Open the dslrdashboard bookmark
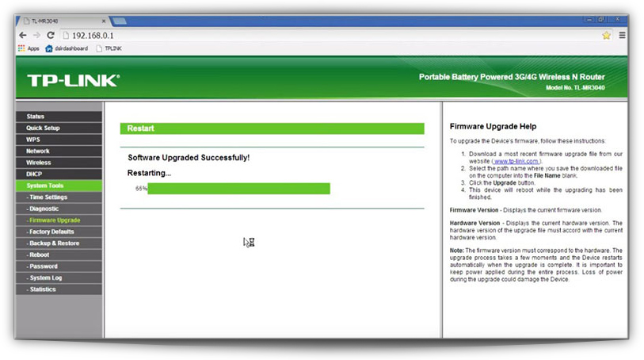 tap(67, 48)
